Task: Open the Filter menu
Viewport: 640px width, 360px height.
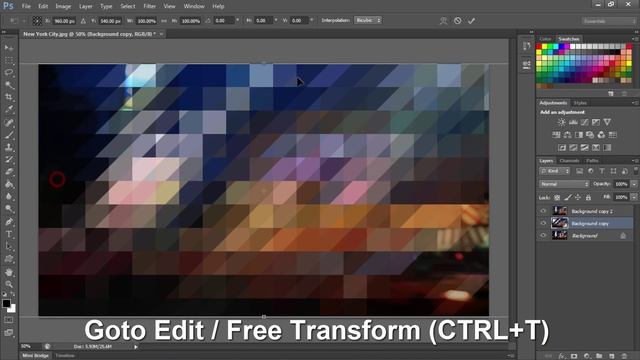Action: (149, 6)
